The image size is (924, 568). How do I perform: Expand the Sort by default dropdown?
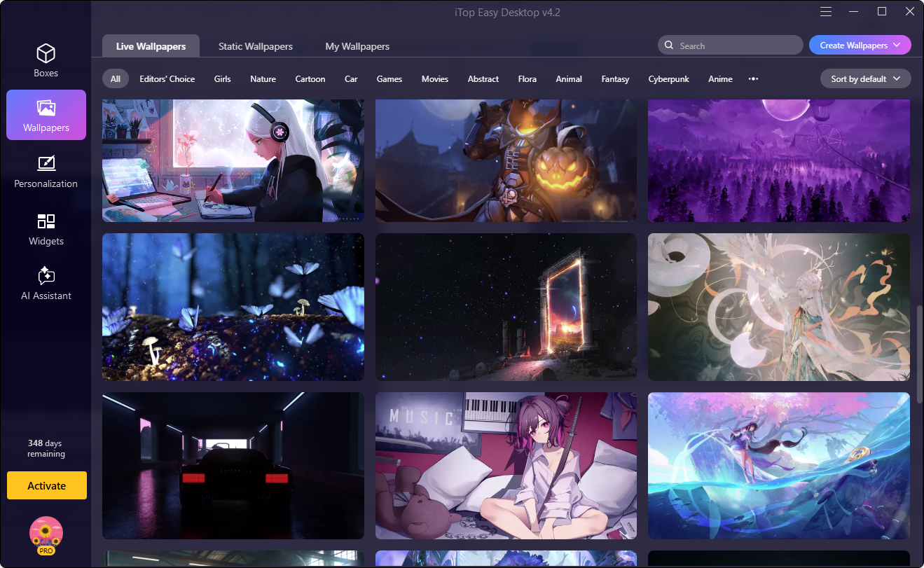(866, 79)
